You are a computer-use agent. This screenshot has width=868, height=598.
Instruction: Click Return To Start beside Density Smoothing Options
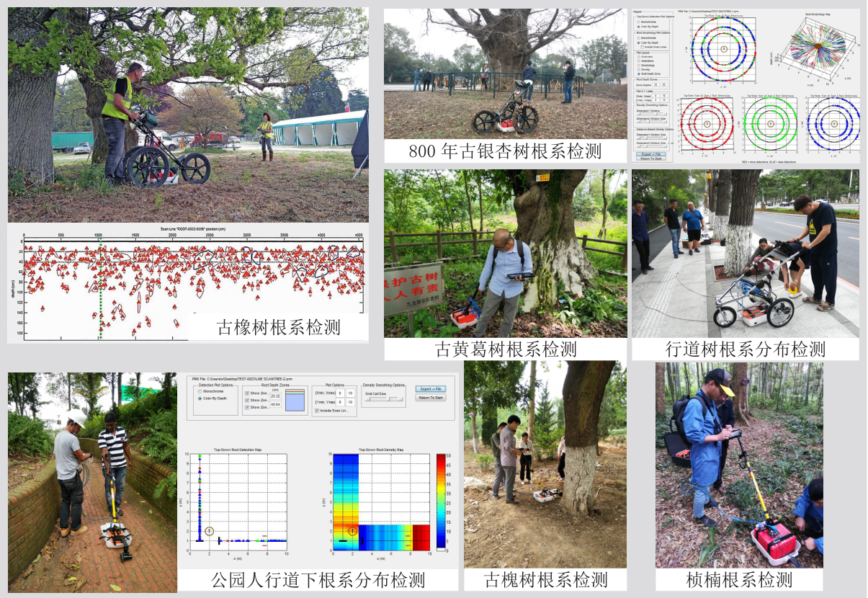[x=429, y=398]
